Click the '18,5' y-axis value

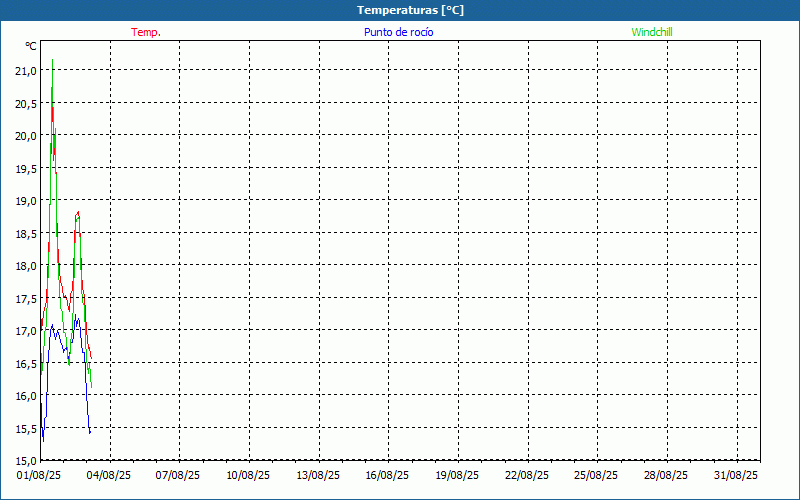[26, 234]
